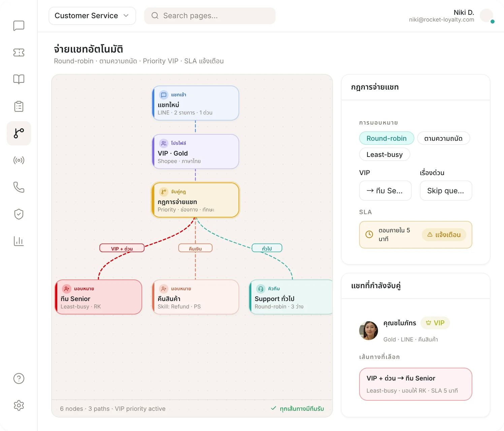Screen dimensions: 504x431
Task: Click the แจ้งเตือน SLA alert badge
Action: [x=444, y=235]
